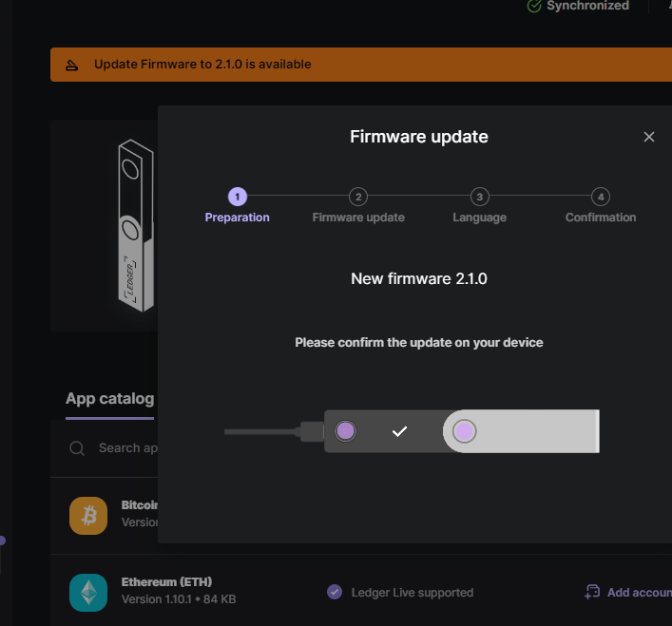This screenshot has height=626, width=672.
Task: Close the Firmware update dialog
Action: (649, 137)
